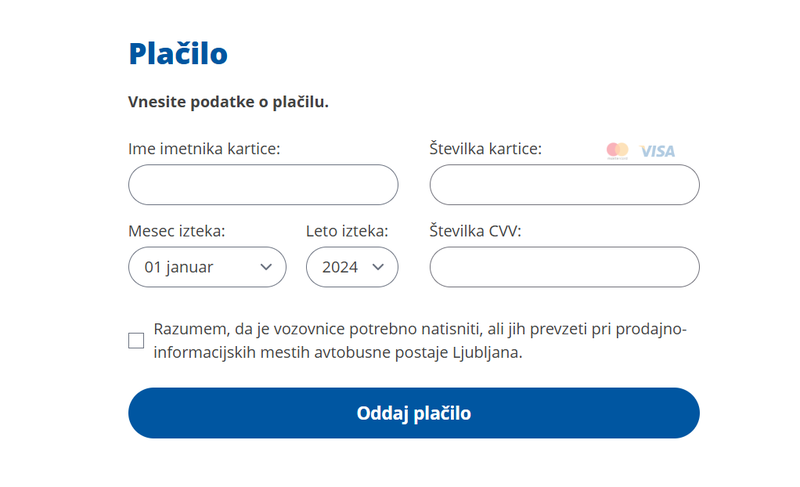The width and height of the screenshot is (800, 487).
Task: Click the VISA logo icon
Action: pos(658,151)
